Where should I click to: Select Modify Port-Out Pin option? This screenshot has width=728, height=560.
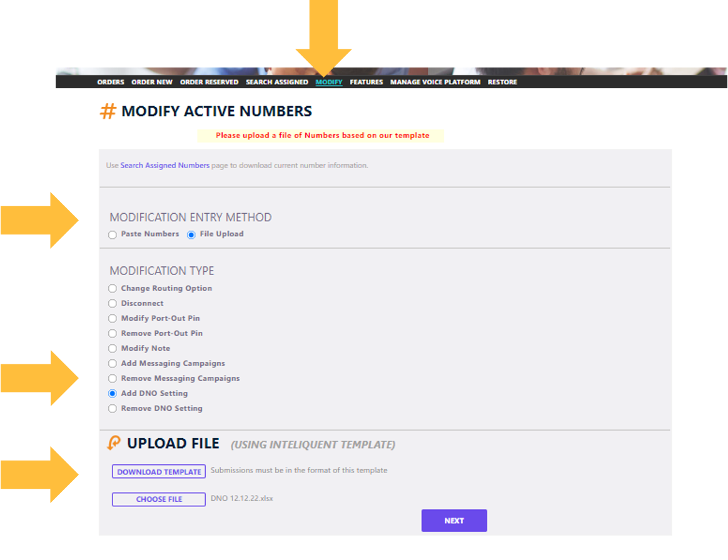pyautogui.click(x=113, y=319)
